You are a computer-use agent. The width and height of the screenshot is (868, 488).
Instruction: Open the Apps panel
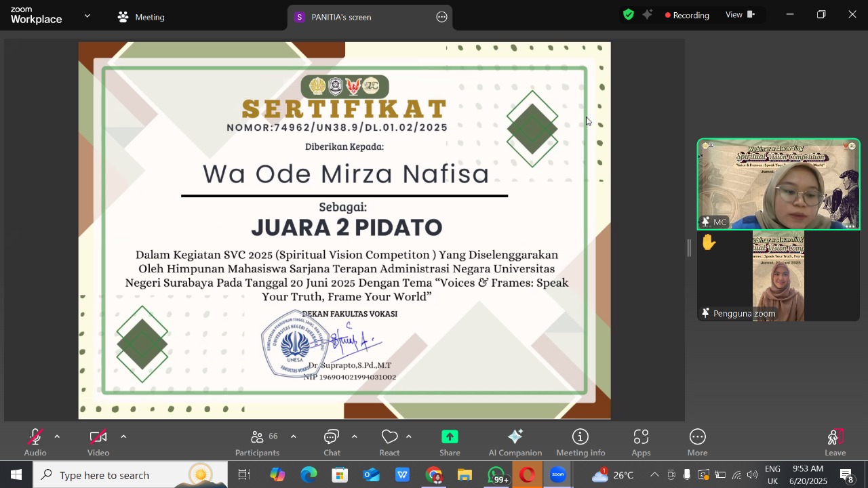[641, 443]
